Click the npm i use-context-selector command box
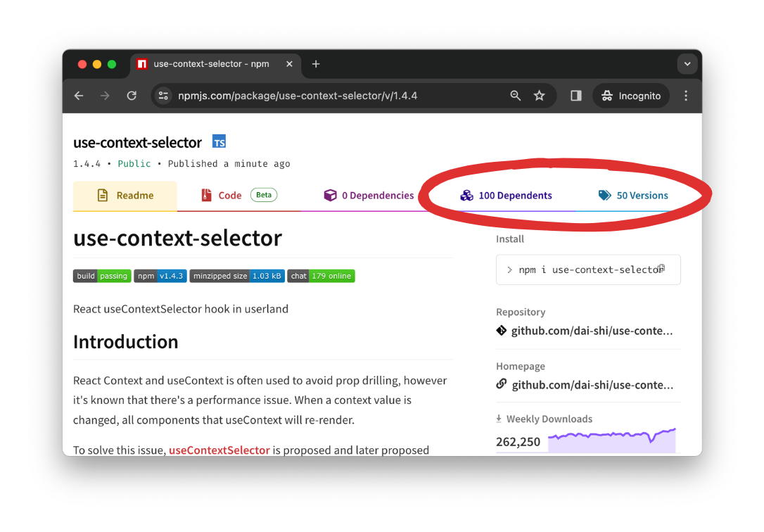The width and height of the screenshot is (764, 532). (588, 270)
